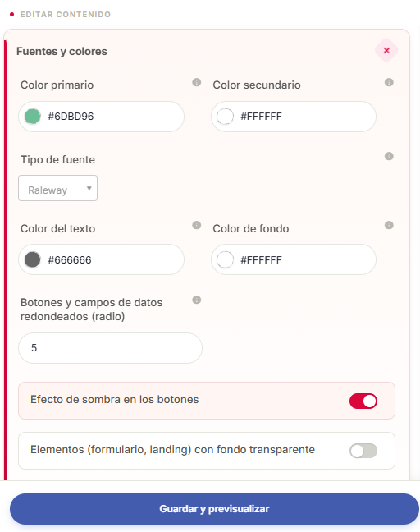Image resolution: width=420 pixels, height=532 pixels.
Task: Edit Color de fondo hex value field
Action: click(294, 260)
